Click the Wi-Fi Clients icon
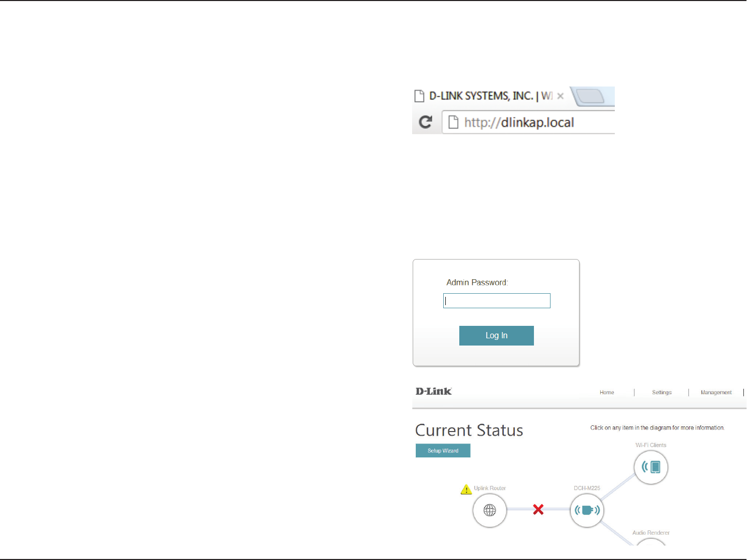747x560 pixels. click(651, 467)
